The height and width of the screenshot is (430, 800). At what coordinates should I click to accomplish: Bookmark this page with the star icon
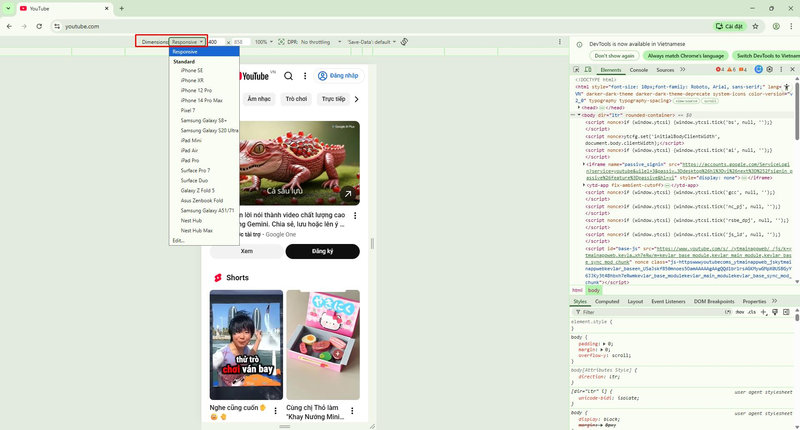755,26
